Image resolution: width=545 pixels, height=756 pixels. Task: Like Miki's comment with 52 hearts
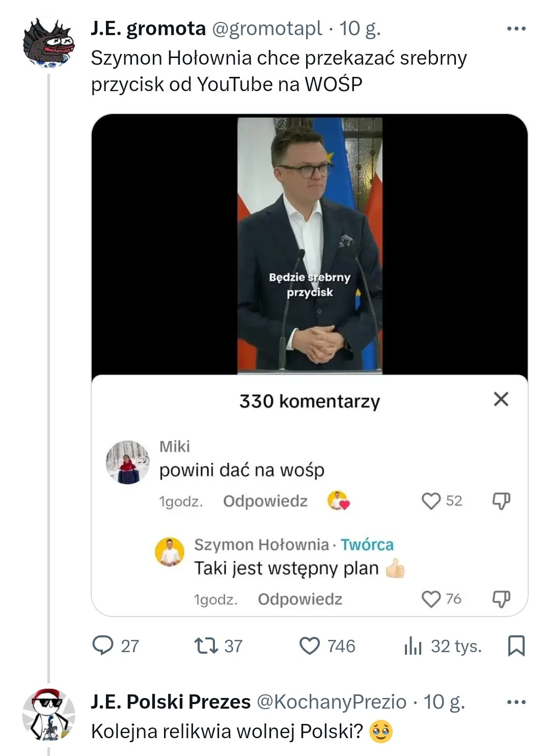coord(431,501)
